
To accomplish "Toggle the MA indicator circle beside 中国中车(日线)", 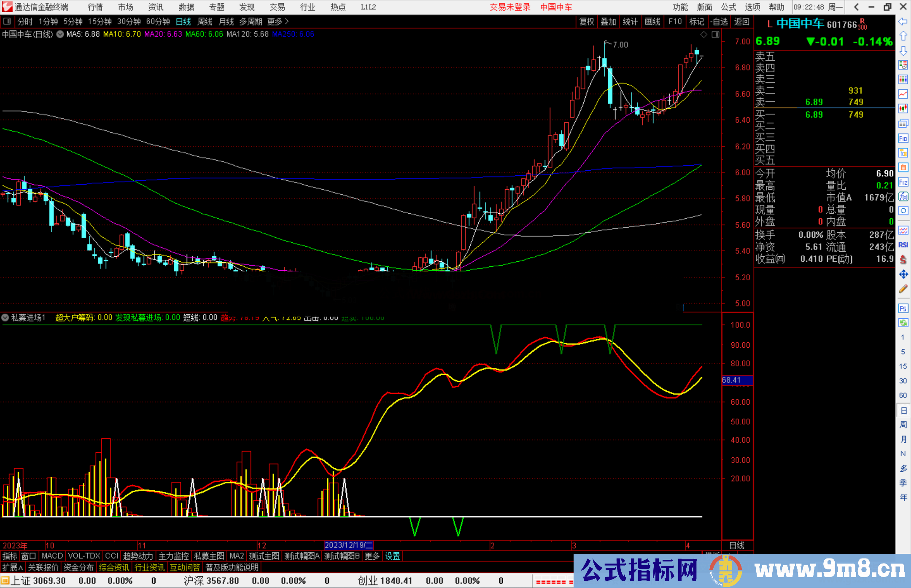I will pyautogui.click(x=60, y=34).
